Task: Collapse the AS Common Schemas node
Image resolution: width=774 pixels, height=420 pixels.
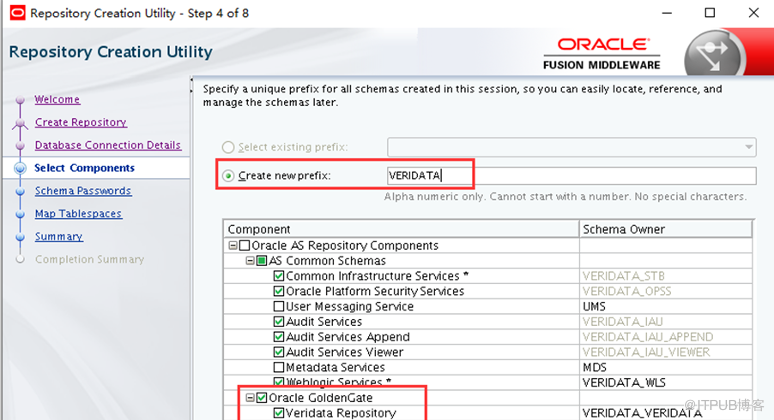Action: pos(250,261)
